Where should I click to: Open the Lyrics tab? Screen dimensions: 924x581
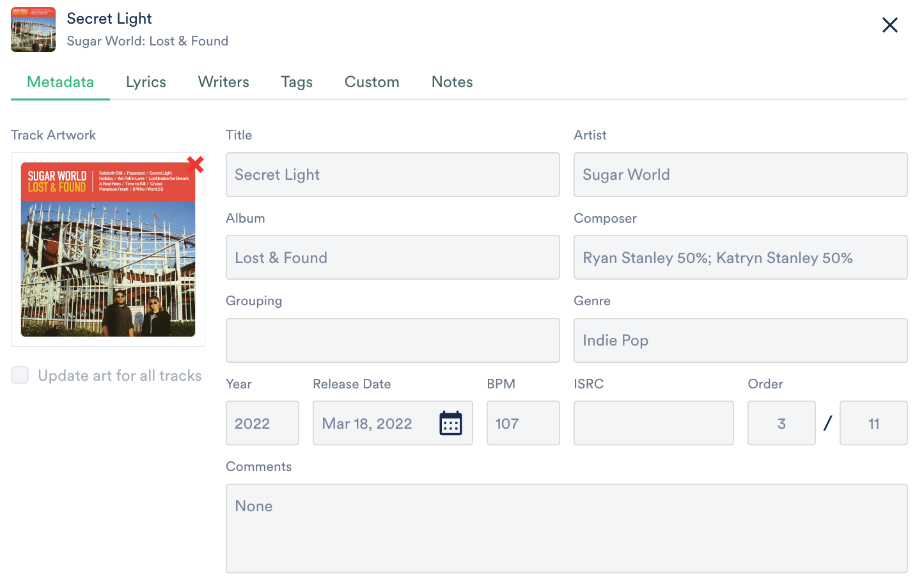(x=146, y=82)
